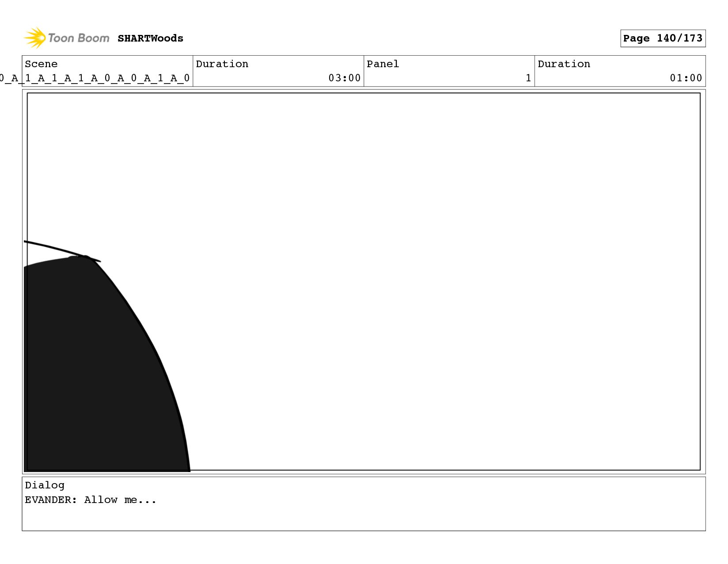
Task: Select the SHARTWoods project title
Action: click(150, 38)
